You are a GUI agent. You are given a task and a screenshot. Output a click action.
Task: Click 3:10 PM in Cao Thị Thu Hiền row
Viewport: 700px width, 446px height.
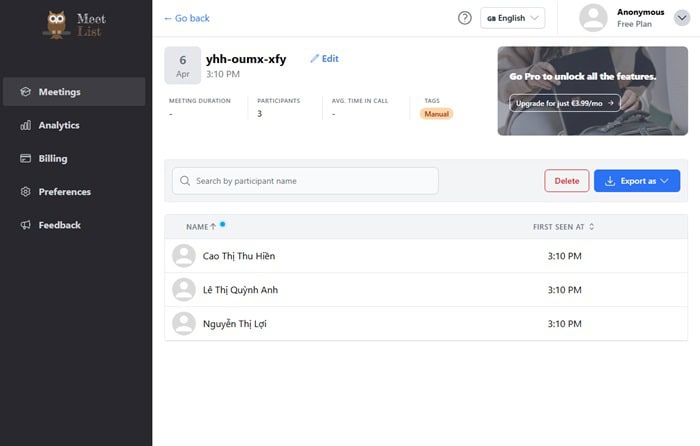pyautogui.click(x=564, y=256)
